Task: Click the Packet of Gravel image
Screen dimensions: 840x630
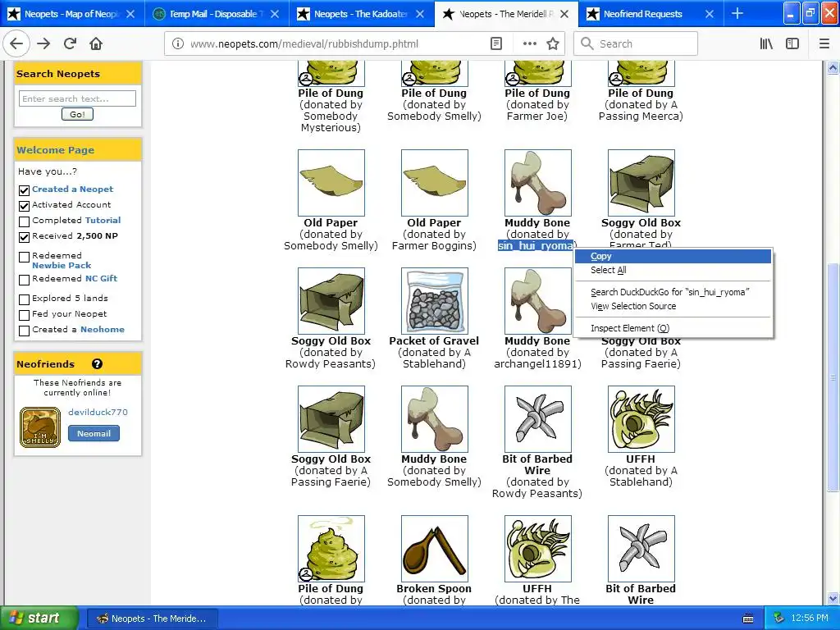Action: pyautogui.click(x=435, y=301)
